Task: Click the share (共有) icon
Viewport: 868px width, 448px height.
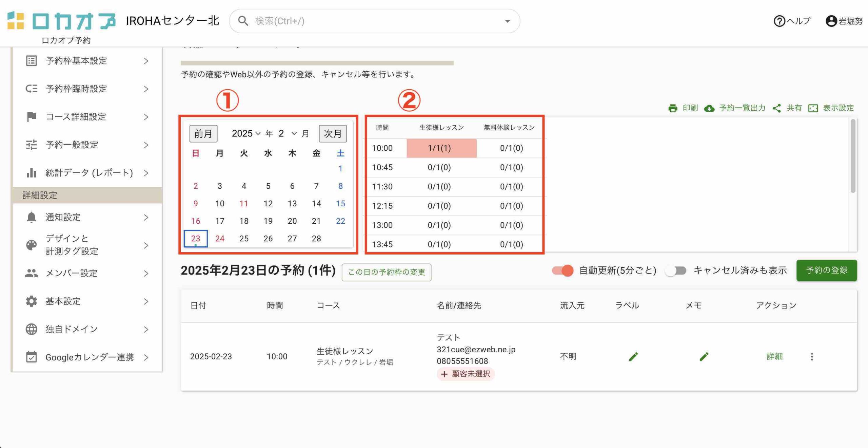Action: [777, 108]
